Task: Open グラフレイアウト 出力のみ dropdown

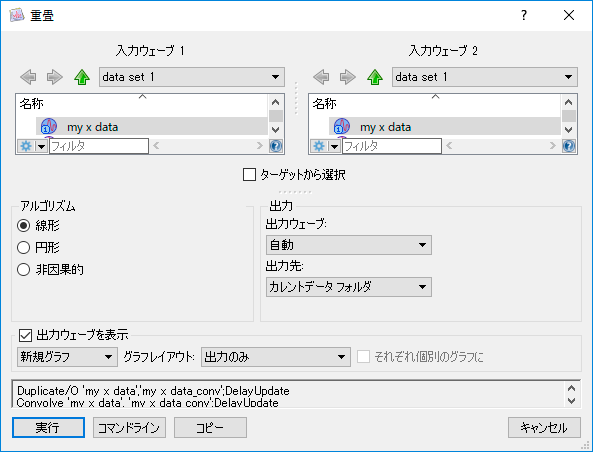Action: (x=276, y=357)
